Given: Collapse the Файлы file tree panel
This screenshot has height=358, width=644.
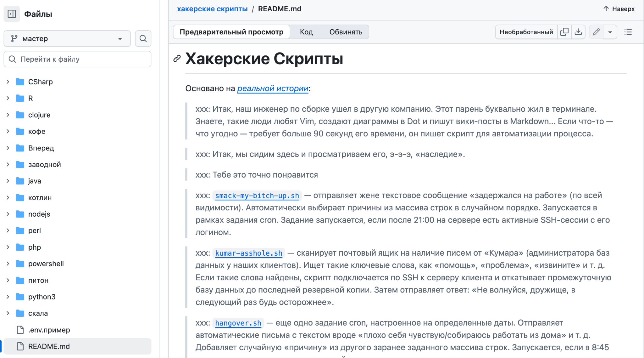Looking at the screenshot, I should (x=12, y=14).
